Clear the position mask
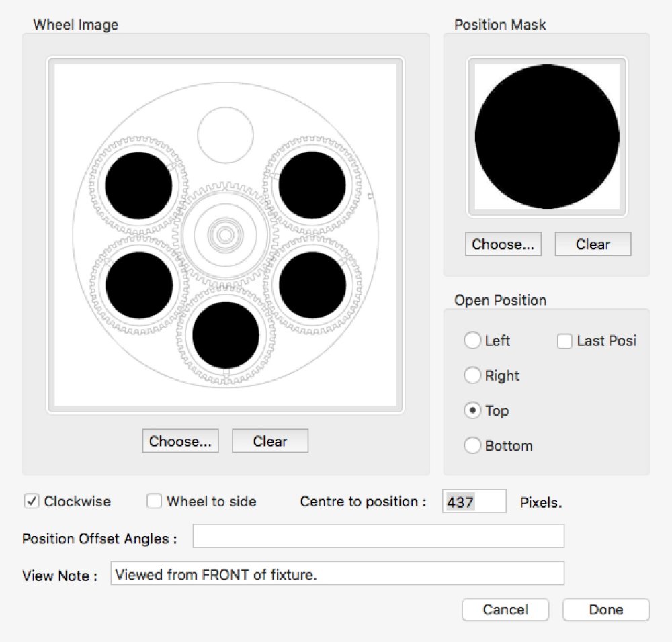This screenshot has height=642, width=672. pos(593,244)
